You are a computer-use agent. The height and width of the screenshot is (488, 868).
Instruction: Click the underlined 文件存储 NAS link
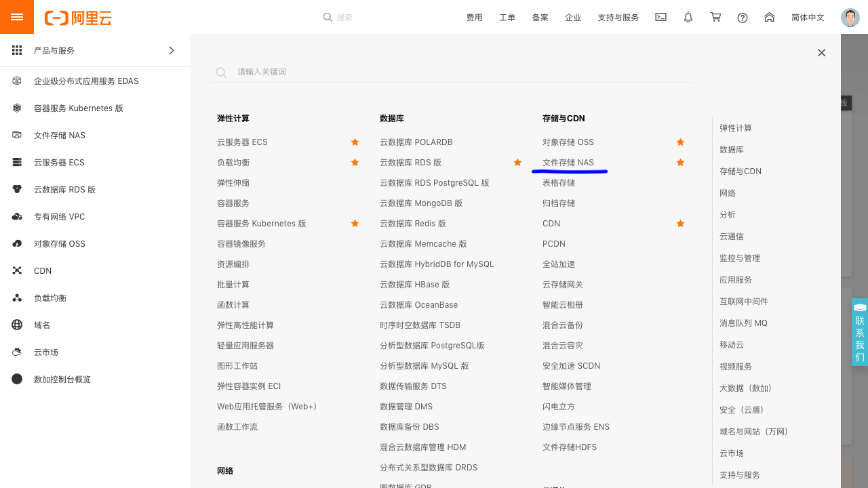coord(568,163)
